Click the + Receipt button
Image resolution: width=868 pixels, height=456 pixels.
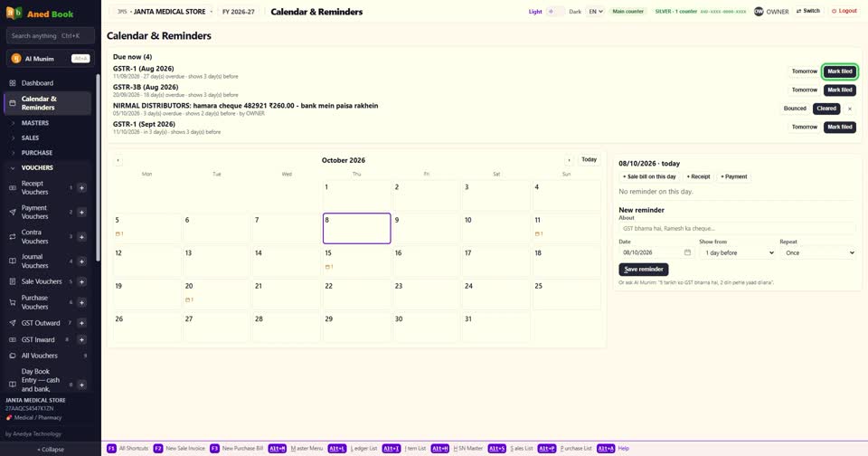tap(699, 176)
